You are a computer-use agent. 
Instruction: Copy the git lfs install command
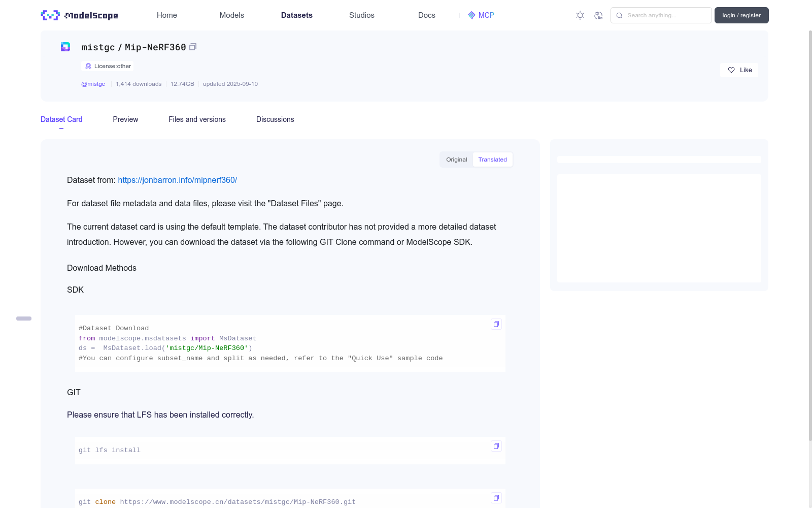coord(496,446)
